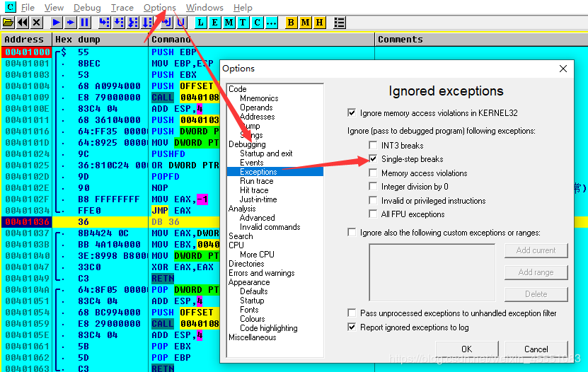Check Memory access violations option
Screen dimensions: 588x372
pos(373,173)
